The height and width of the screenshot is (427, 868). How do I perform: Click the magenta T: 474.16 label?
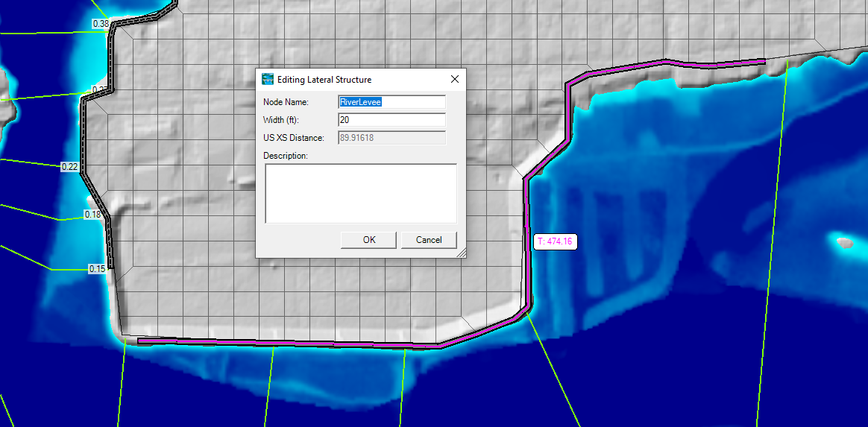[x=557, y=241]
